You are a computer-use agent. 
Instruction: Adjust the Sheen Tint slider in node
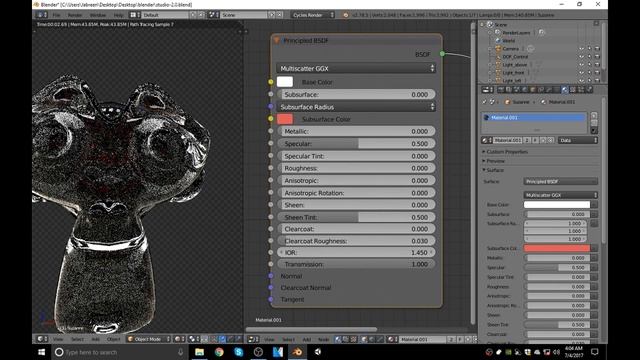[x=356, y=217]
